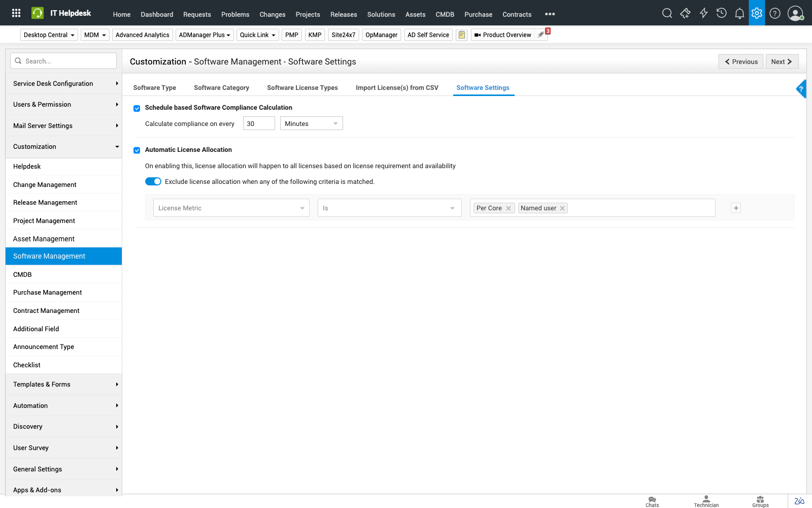Click the admin settings gear icon
The height and width of the screenshot is (508, 812).
point(757,13)
